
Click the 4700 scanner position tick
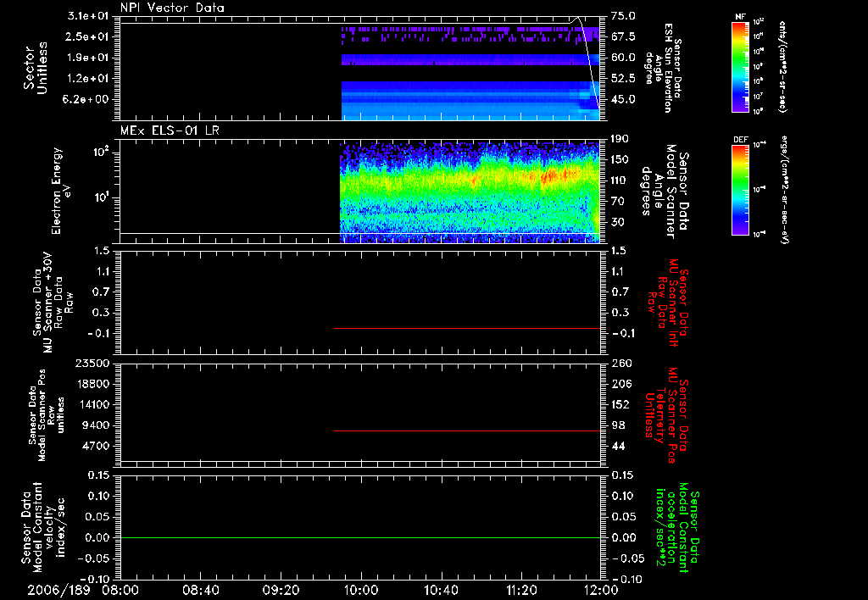tap(96, 446)
